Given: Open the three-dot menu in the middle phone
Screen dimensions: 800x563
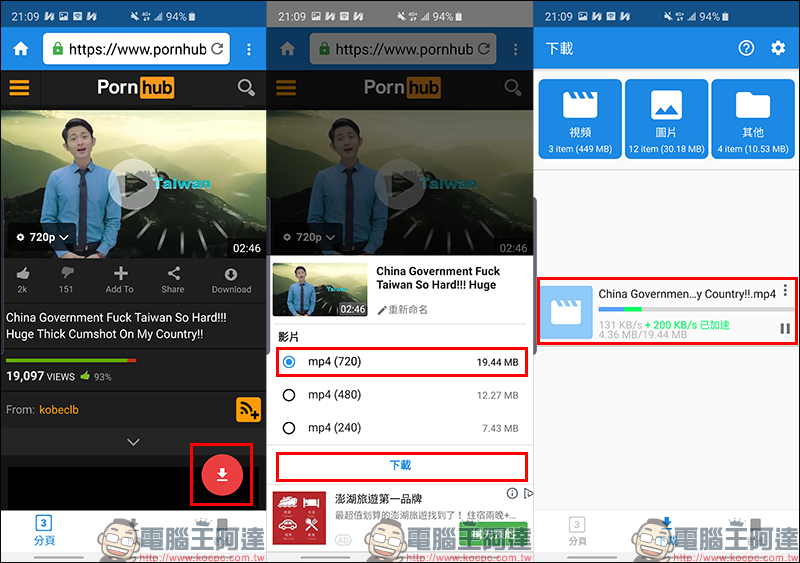Looking at the screenshot, I should tap(516, 49).
